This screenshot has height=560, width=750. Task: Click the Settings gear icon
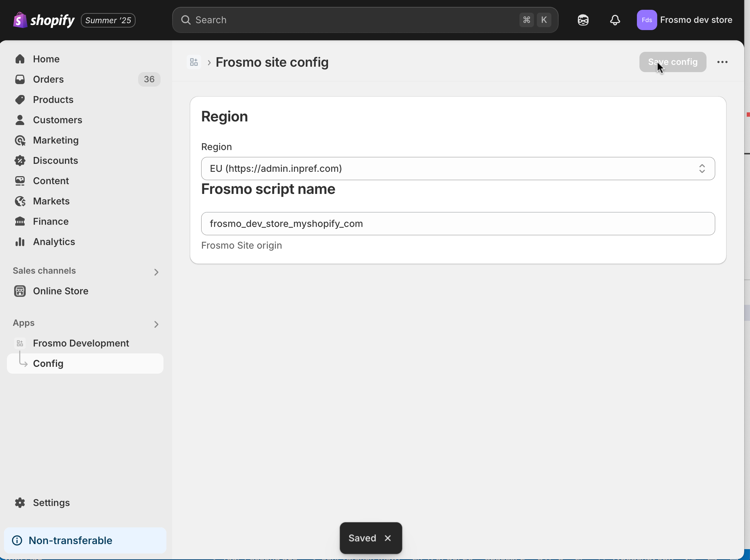pos(20,503)
